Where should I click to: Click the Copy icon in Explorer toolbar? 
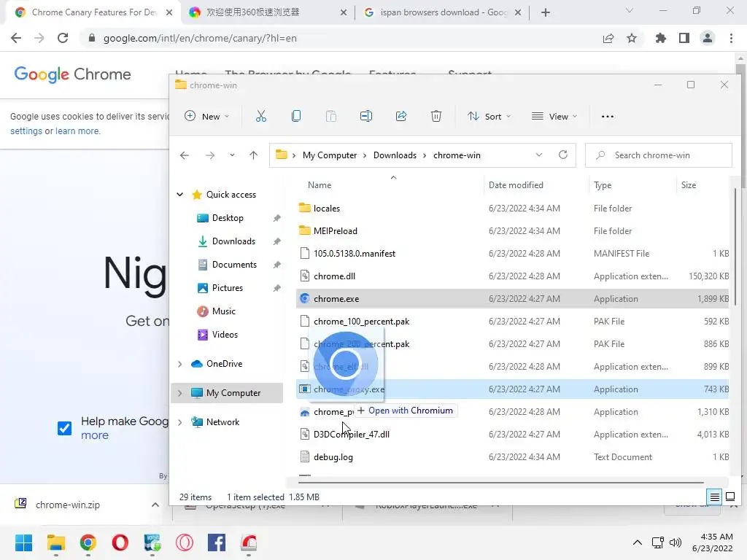[296, 116]
